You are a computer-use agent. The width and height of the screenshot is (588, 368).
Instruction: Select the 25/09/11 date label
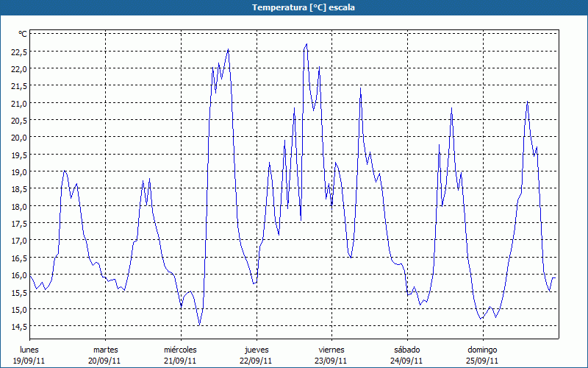[482, 361]
